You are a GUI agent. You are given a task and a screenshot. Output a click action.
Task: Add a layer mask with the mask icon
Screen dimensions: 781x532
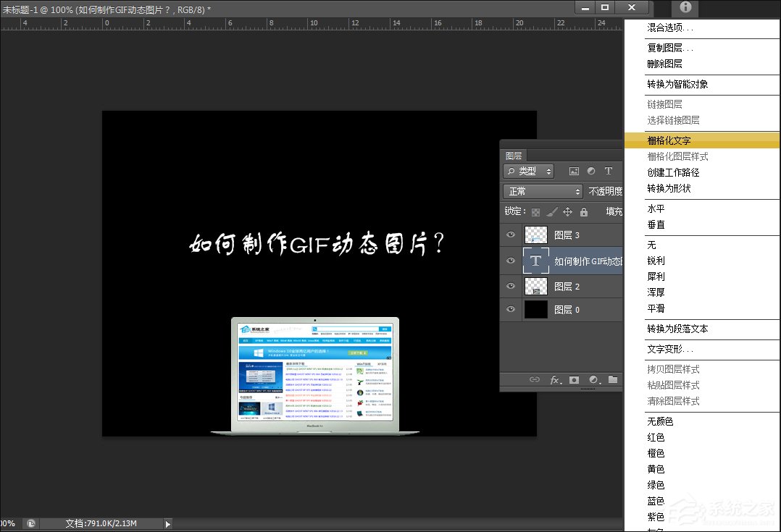[575, 379]
